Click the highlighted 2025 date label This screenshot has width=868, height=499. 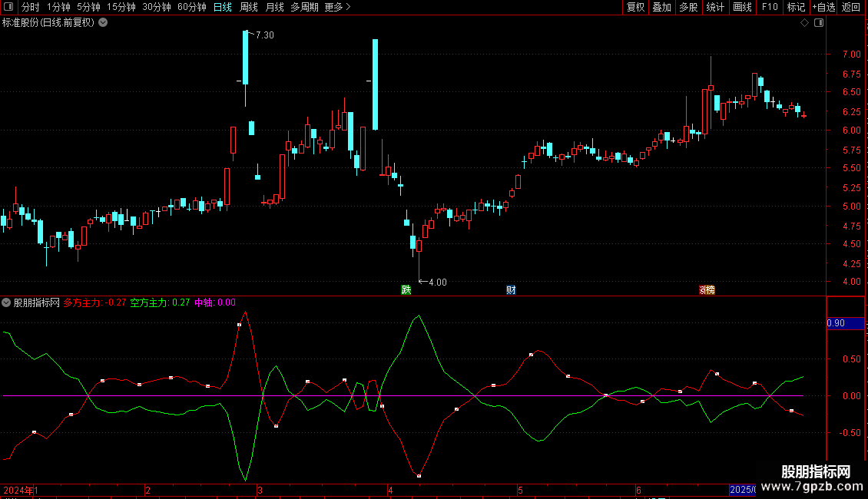(x=743, y=490)
